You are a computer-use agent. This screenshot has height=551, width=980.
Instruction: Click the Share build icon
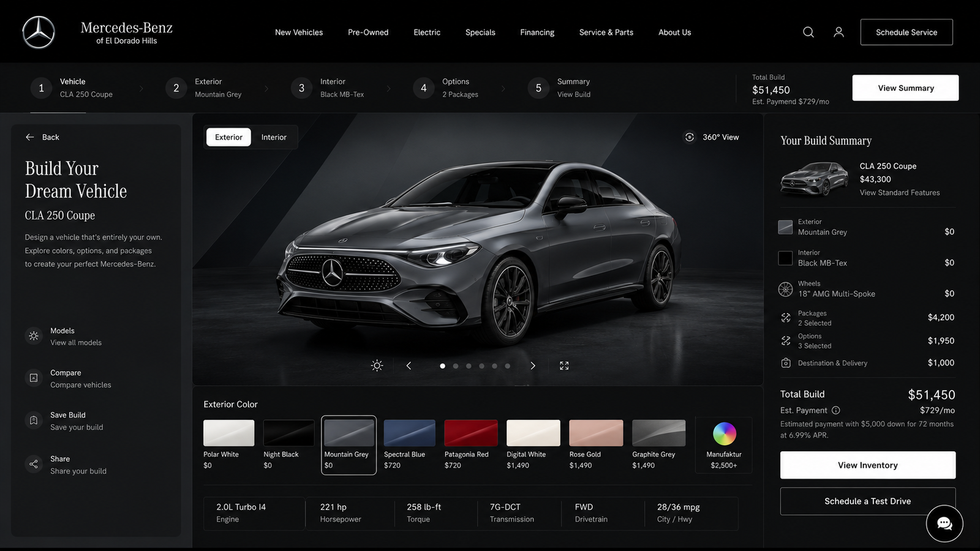[x=34, y=464]
